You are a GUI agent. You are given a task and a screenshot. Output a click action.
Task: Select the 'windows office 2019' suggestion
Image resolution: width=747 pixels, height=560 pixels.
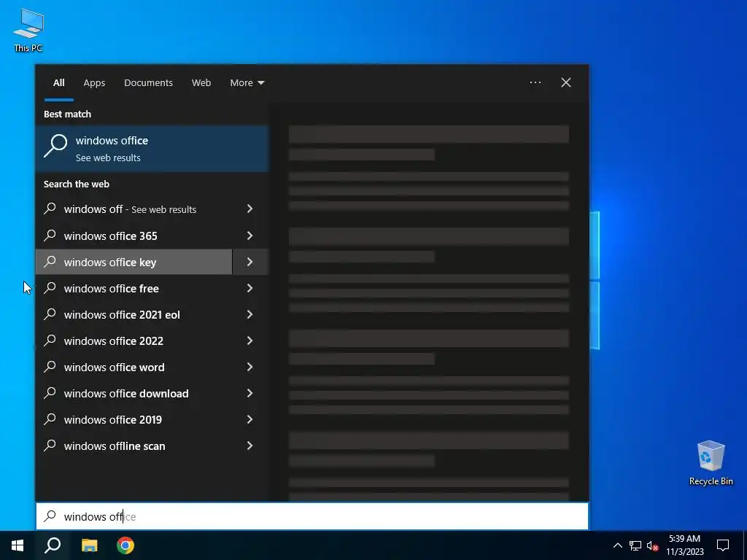(134, 419)
